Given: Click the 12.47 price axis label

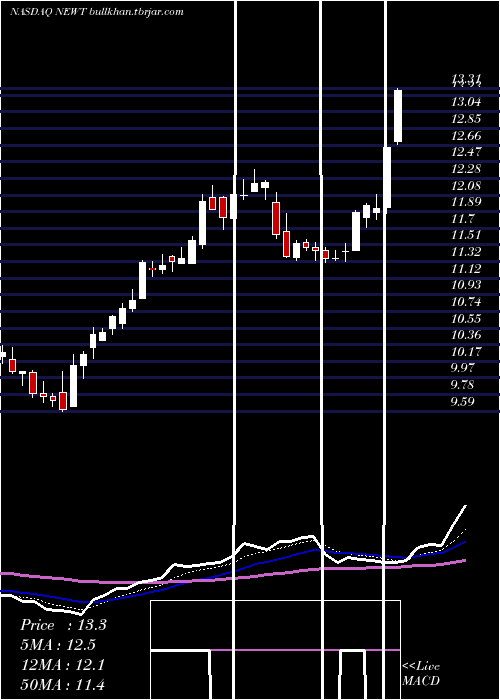Looking at the screenshot, I should 466,152.
